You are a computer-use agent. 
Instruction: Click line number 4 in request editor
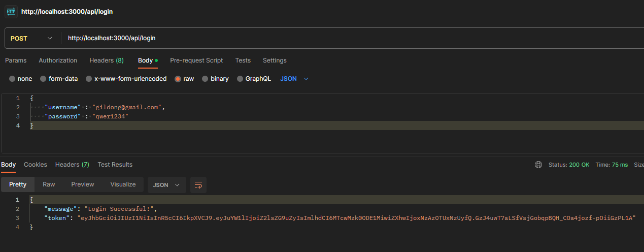18,125
